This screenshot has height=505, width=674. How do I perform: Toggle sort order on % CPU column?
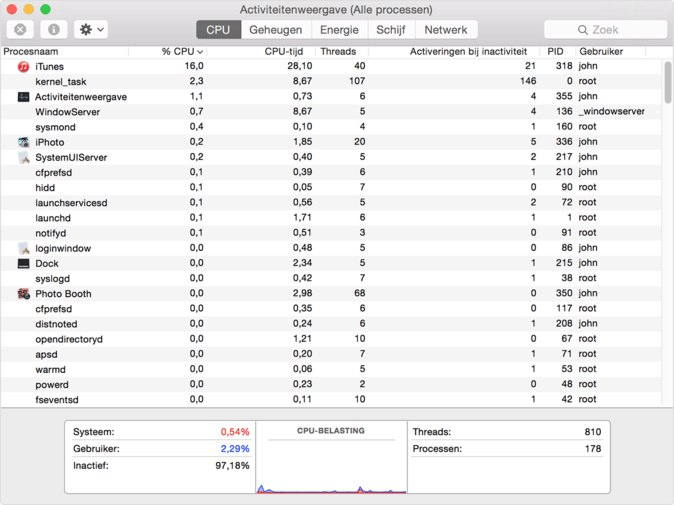(168, 52)
